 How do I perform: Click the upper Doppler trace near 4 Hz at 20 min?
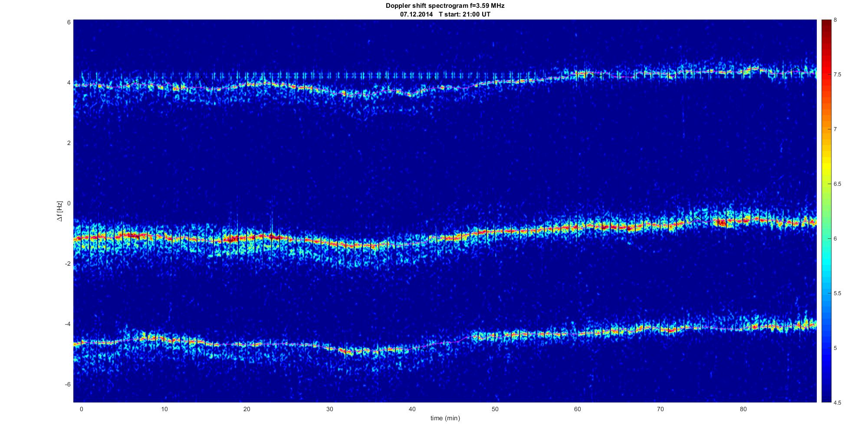pos(247,85)
